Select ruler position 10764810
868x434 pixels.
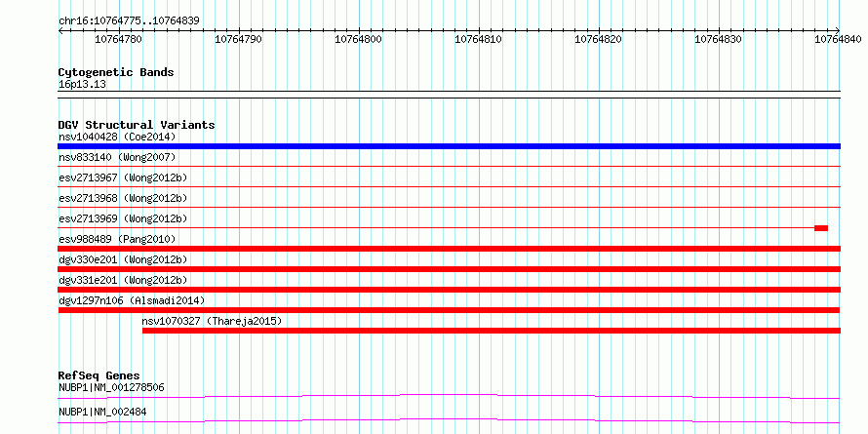(x=478, y=39)
